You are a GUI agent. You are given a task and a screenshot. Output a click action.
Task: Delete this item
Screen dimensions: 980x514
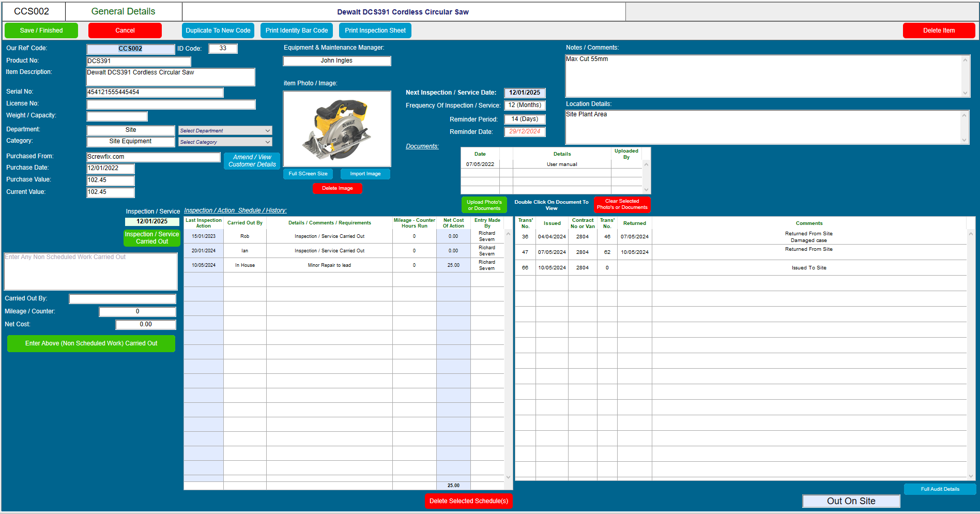939,30
